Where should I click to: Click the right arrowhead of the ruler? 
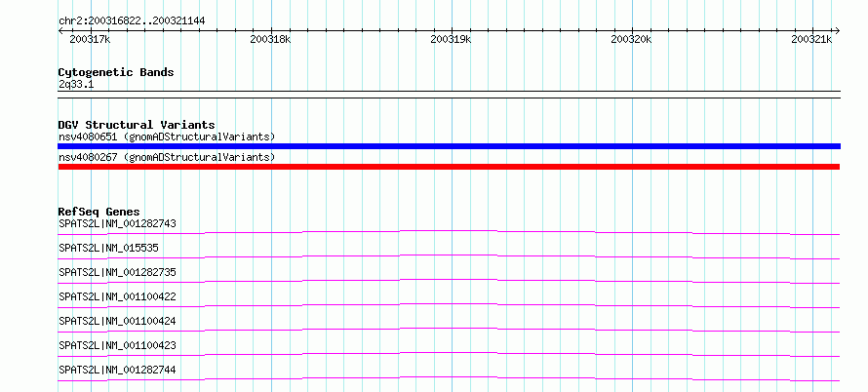(837, 30)
